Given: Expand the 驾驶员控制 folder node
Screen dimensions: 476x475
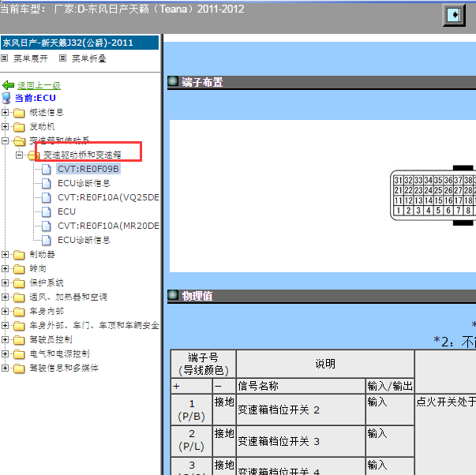Looking at the screenshot, I should (5, 339).
